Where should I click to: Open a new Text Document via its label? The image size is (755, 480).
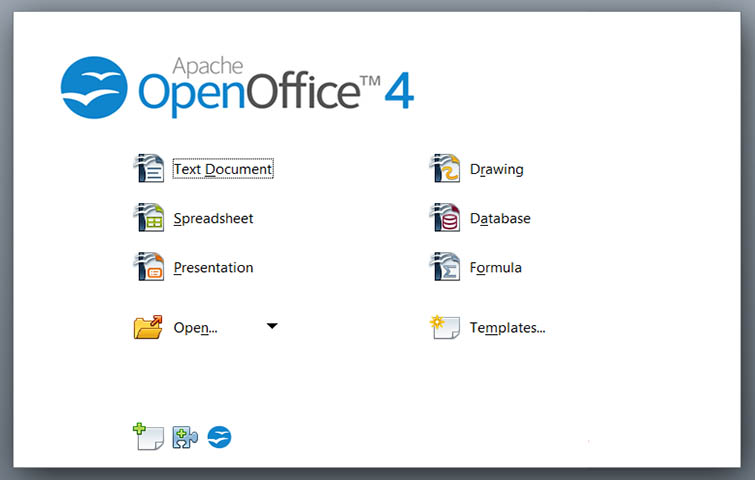(x=223, y=169)
